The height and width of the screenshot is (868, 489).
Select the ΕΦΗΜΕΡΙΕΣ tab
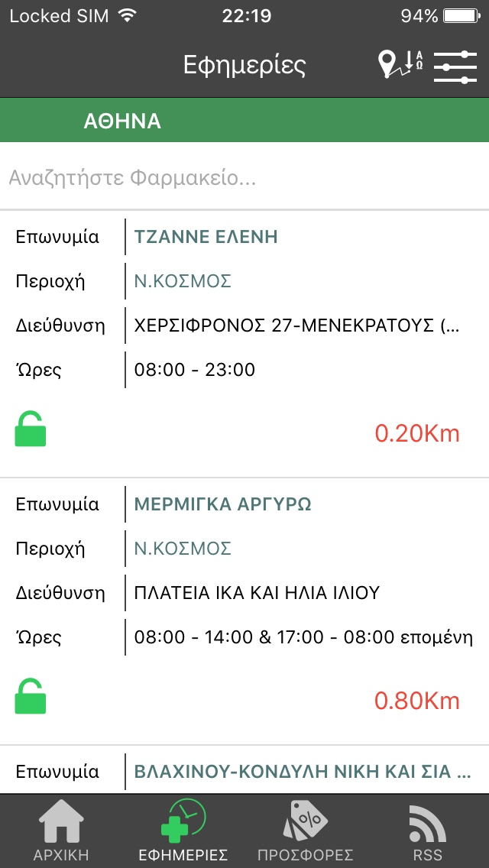click(x=183, y=831)
